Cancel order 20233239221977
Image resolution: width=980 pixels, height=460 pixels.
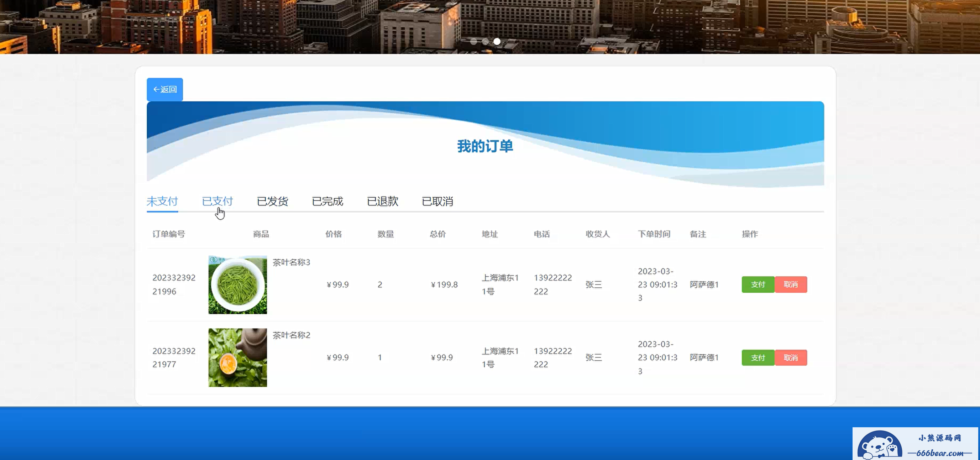pyautogui.click(x=791, y=358)
